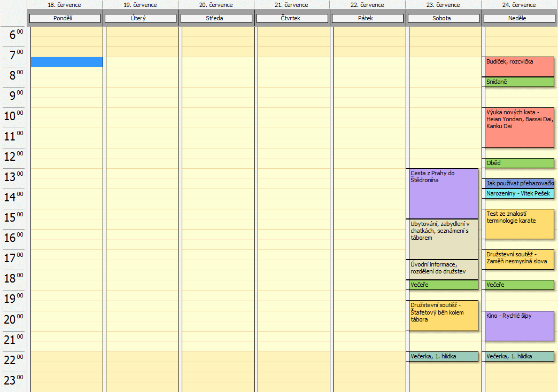The height and width of the screenshot is (392, 558).
Task: Select Saturday's Večeře event
Action: (x=443, y=285)
